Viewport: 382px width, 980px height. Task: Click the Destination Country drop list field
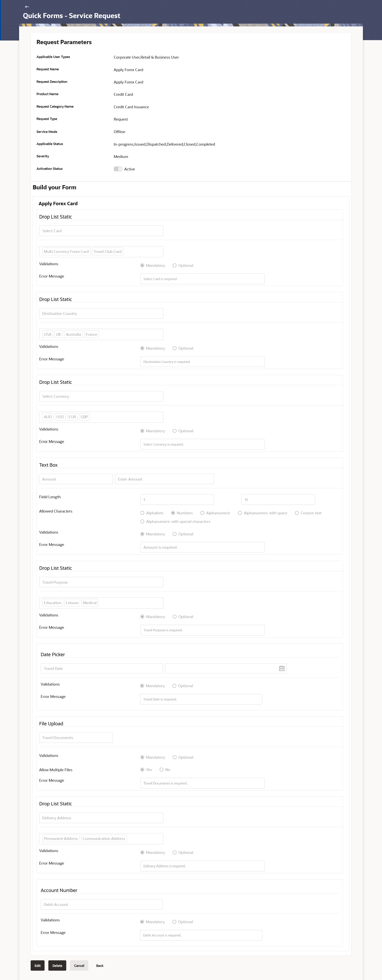click(101, 313)
